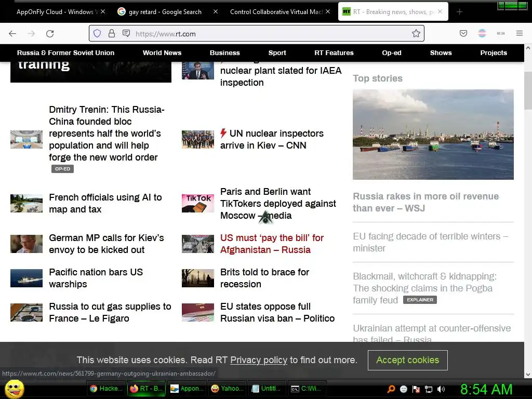Open the Sport section
Image resolution: width=532 pixels, height=399 pixels.
277,53
